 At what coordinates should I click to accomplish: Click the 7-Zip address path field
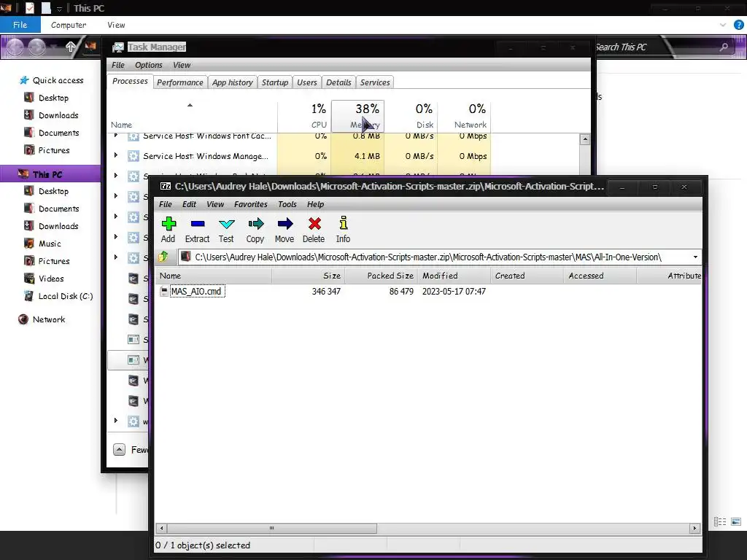pos(435,257)
